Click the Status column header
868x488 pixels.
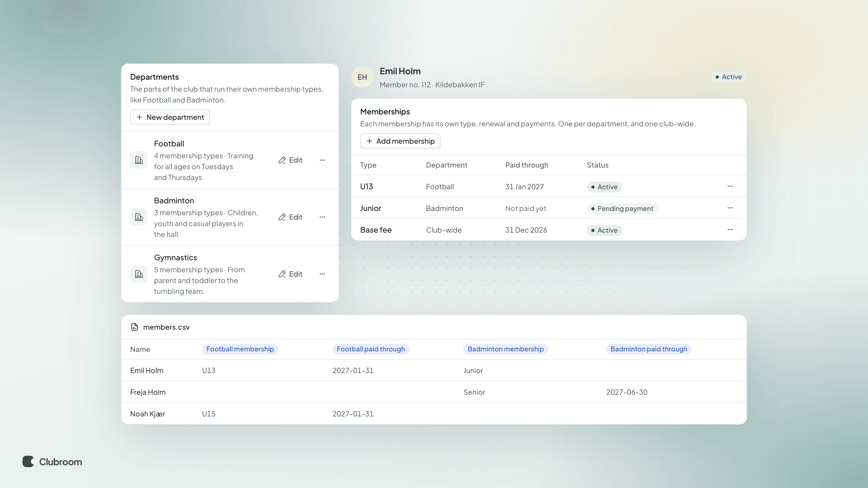pyautogui.click(x=597, y=165)
